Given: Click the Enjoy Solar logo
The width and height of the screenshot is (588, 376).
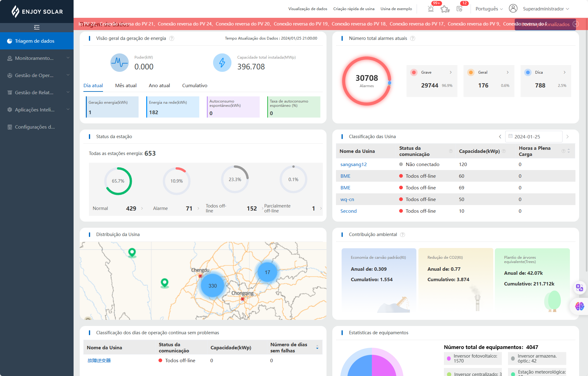Looking at the screenshot, I should point(37,12).
